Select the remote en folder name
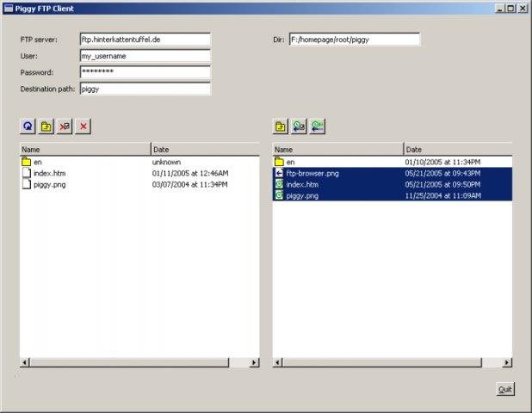 [38, 162]
